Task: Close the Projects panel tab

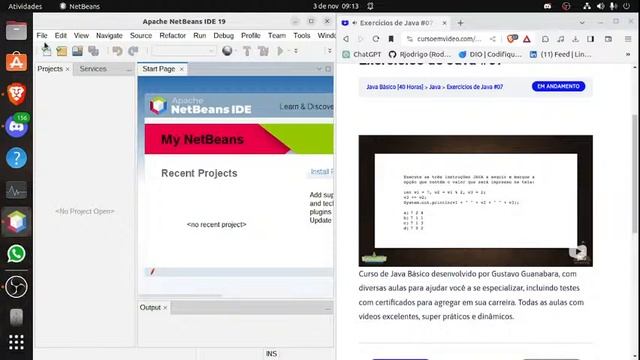Action: click(x=67, y=69)
